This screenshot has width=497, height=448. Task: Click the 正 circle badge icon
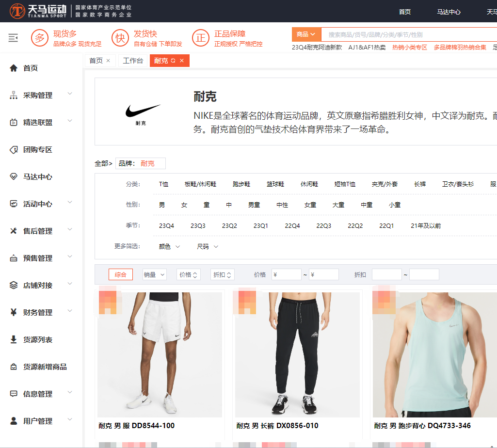(201, 38)
